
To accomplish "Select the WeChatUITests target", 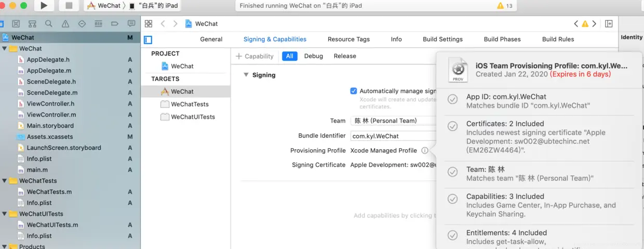I will tap(193, 117).
